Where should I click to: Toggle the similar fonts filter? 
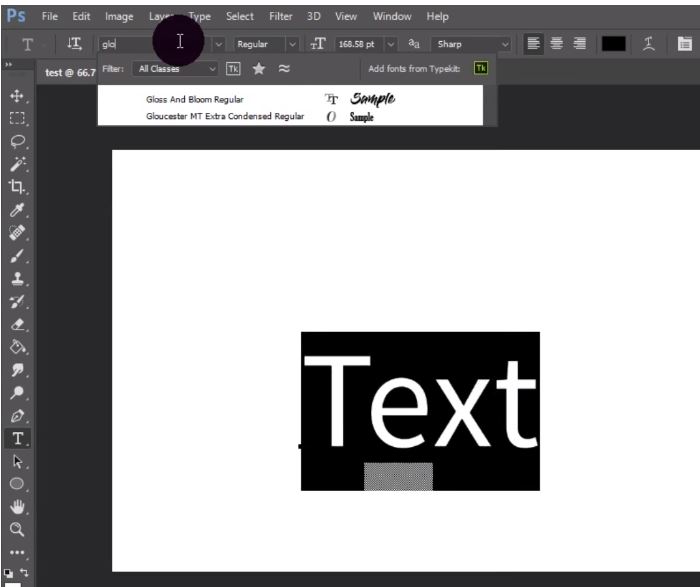click(x=284, y=69)
